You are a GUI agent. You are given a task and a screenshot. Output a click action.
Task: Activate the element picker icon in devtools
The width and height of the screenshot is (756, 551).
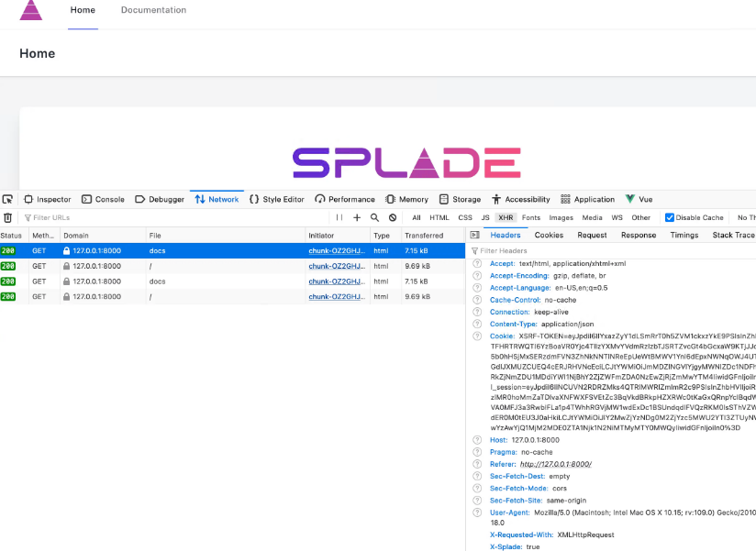7,199
